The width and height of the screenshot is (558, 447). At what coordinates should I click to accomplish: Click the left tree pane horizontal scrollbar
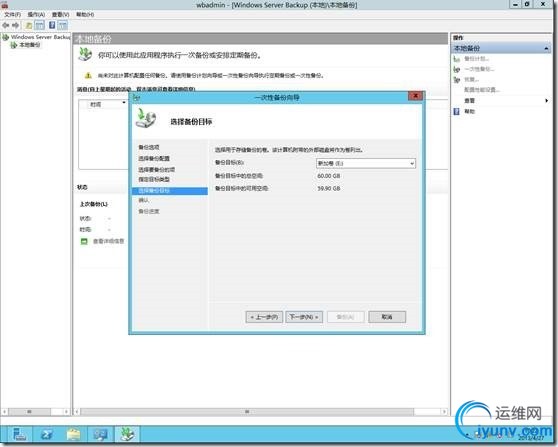click(x=35, y=412)
